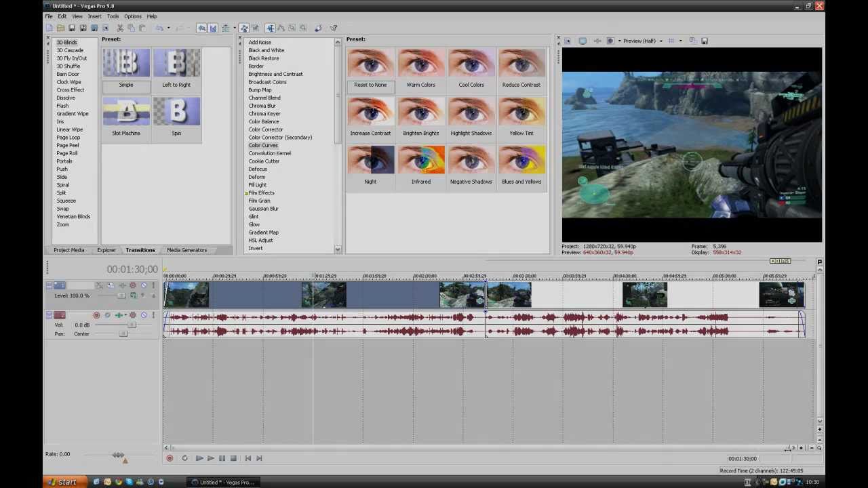868x488 pixels.
Task: Open audio track 2 automation settings dropdown
Action: [133, 315]
